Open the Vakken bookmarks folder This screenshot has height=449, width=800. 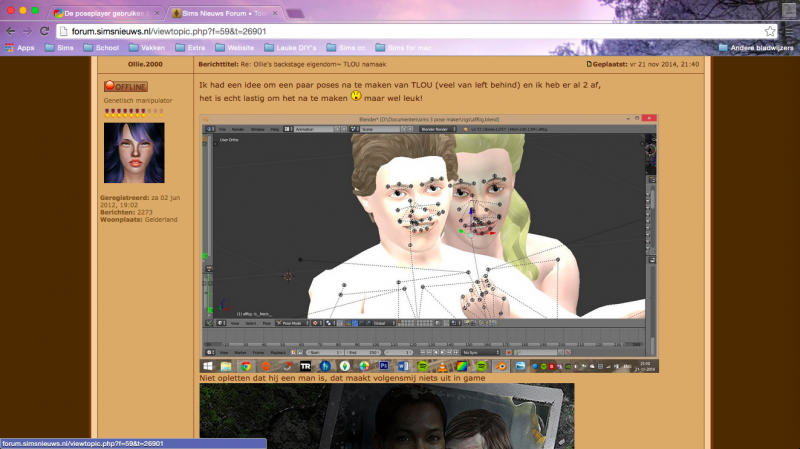147,47
